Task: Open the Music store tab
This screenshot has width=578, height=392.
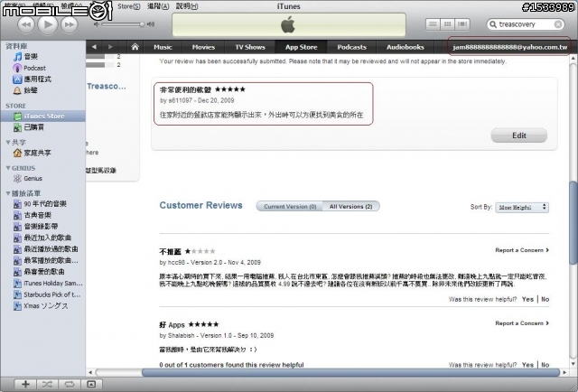Action: (x=163, y=47)
